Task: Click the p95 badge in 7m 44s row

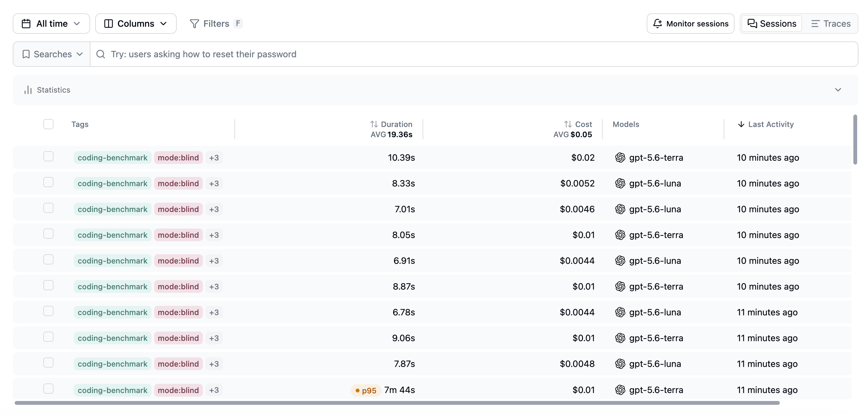Action: [366, 390]
